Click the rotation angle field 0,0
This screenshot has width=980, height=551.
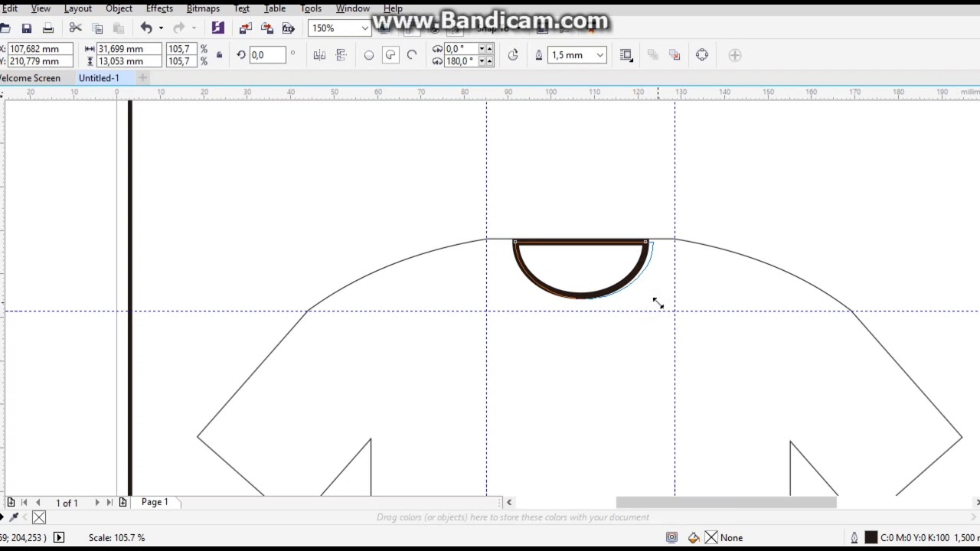tap(266, 55)
